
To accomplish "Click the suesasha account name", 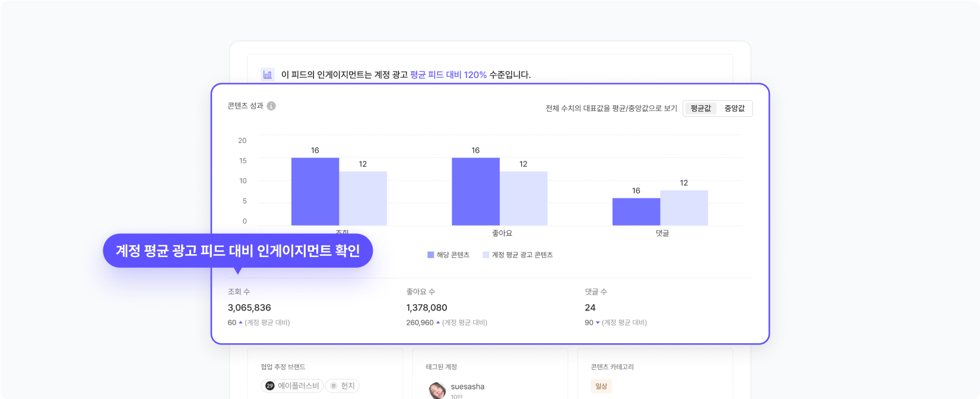I will pos(468,387).
